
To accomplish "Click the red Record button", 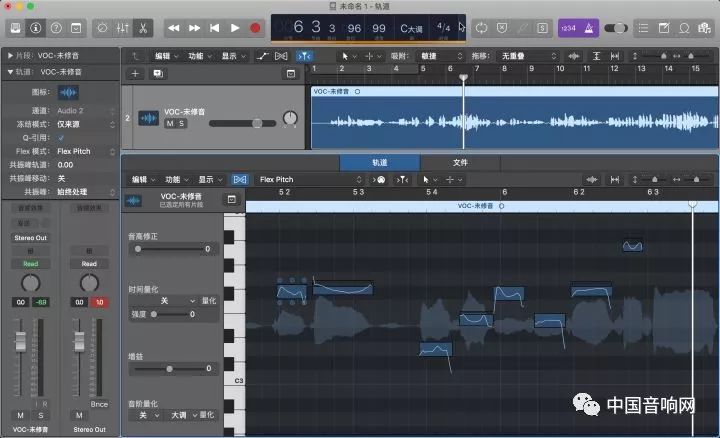I will point(255,28).
